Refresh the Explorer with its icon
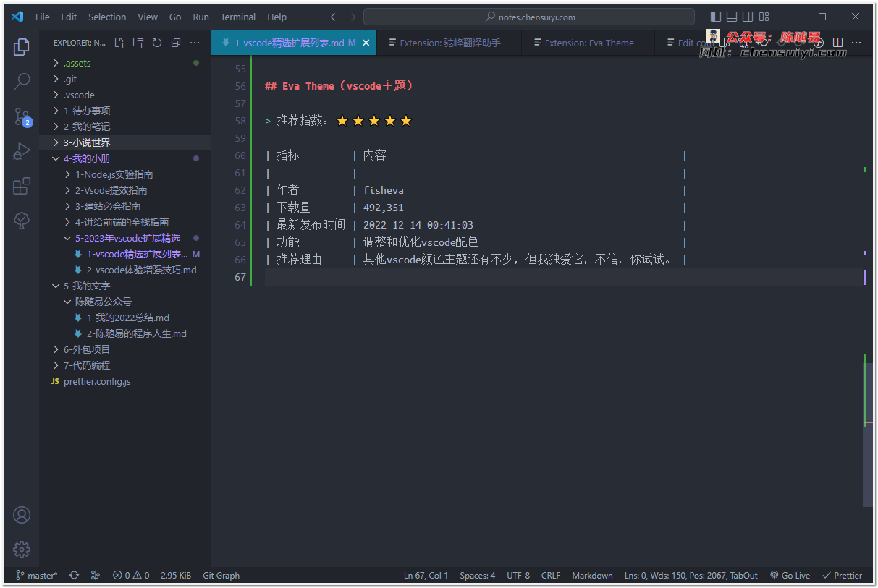 click(156, 43)
